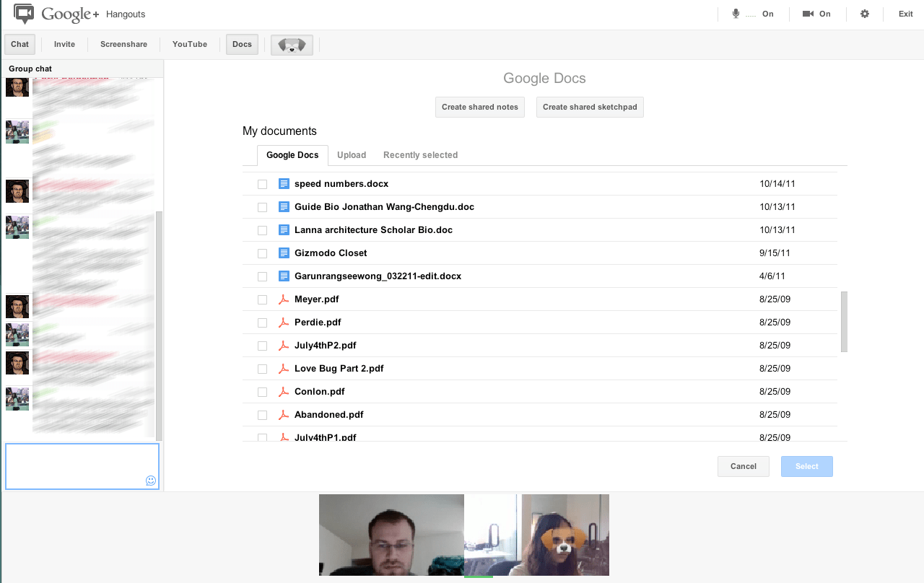This screenshot has height=583, width=924.
Task: Click the document icon for speed numbers.docx
Action: click(284, 184)
